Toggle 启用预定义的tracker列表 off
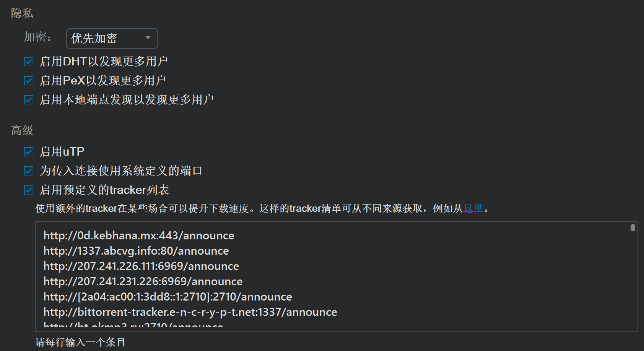 pos(28,190)
